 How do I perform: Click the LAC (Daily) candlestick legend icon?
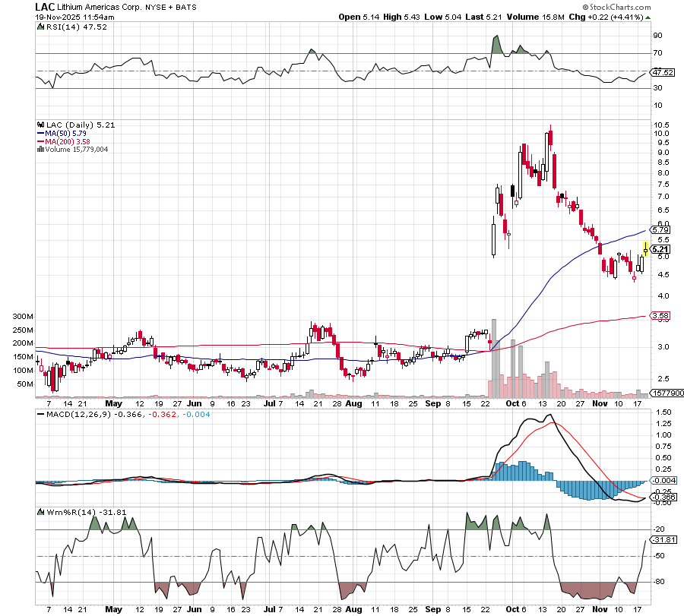[x=40, y=123]
